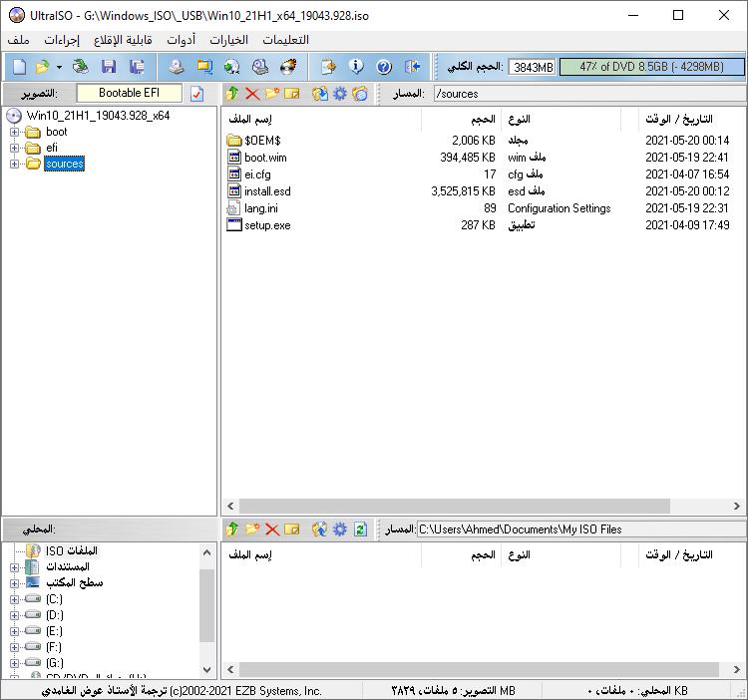The width and height of the screenshot is (748, 700).
Task: Click the exit door icon
Action: (412, 67)
